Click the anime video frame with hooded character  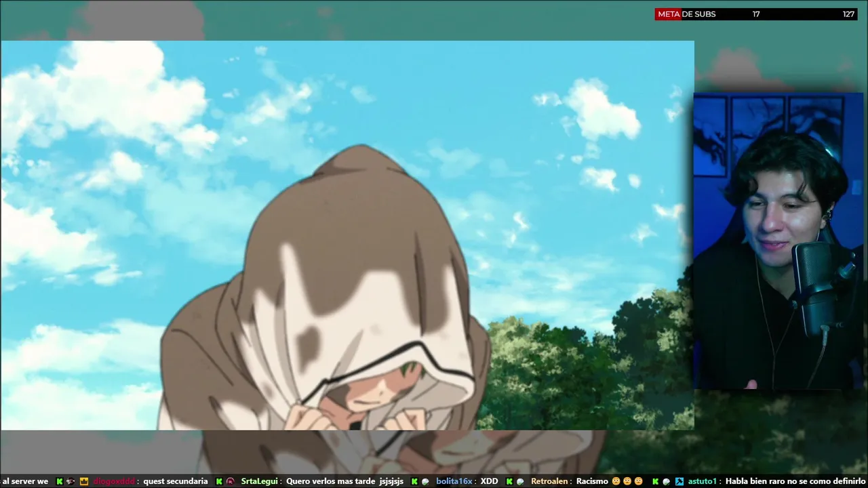coord(347,235)
